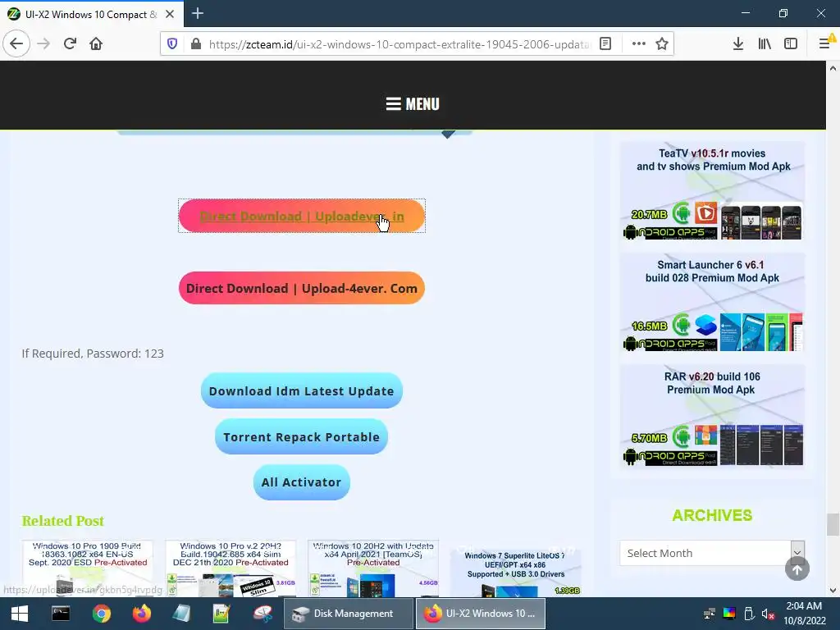Launch Google Chrome from taskbar
840x630 pixels.
click(101, 614)
